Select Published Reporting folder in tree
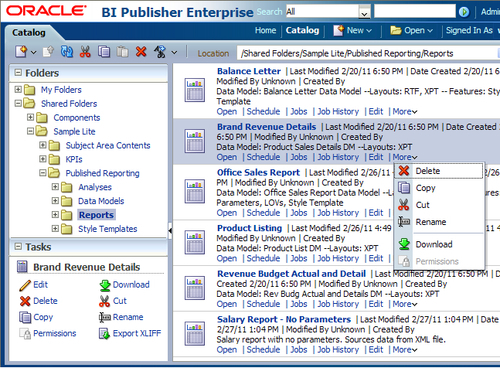500x368 pixels. click(x=102, y=173)
